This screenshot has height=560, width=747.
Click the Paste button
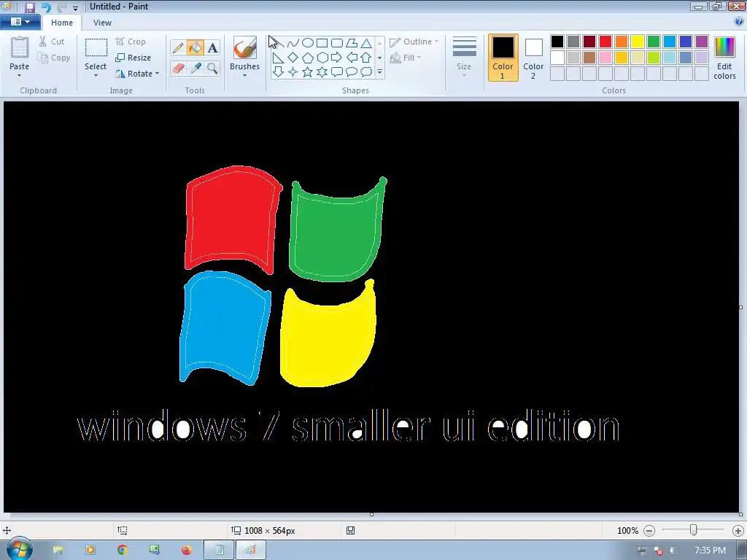tap(19, 53)
